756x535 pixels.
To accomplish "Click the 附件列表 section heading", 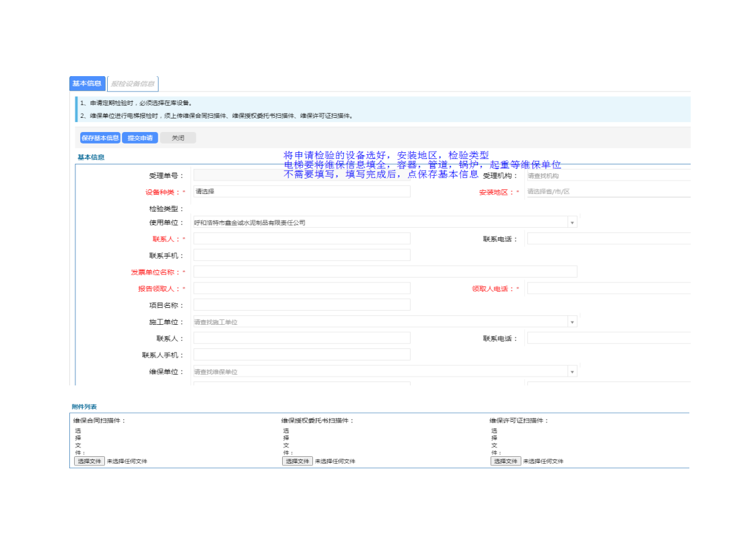I will coord(84,407).
